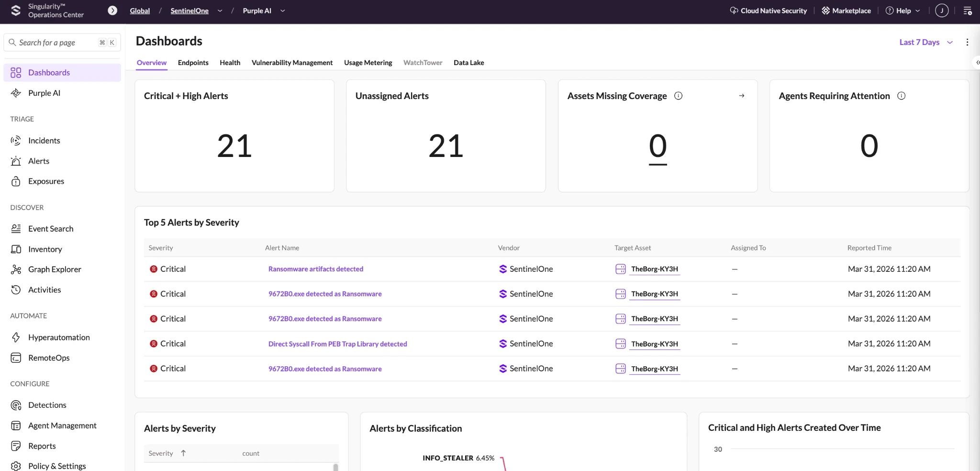Image resolution: width=980 pixels, height=471 pixels.
Task: Open the Detections icon
Action: tap(16, 405)
